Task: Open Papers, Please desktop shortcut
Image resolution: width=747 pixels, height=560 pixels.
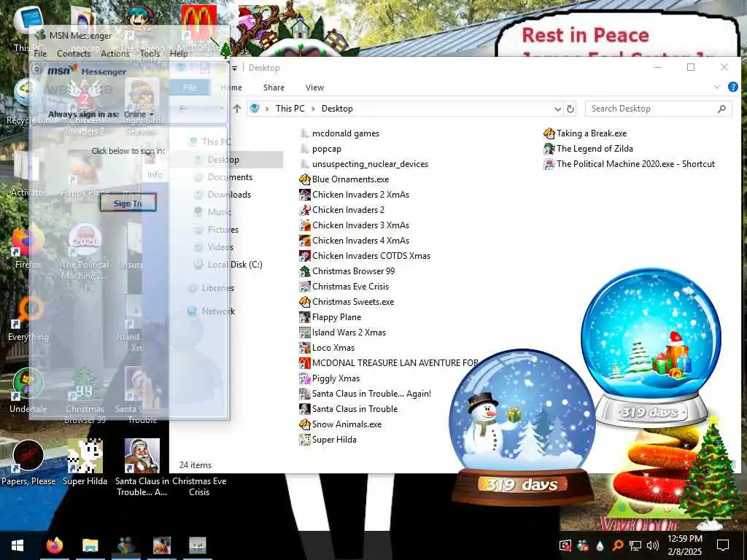Action: pos(28,463)
